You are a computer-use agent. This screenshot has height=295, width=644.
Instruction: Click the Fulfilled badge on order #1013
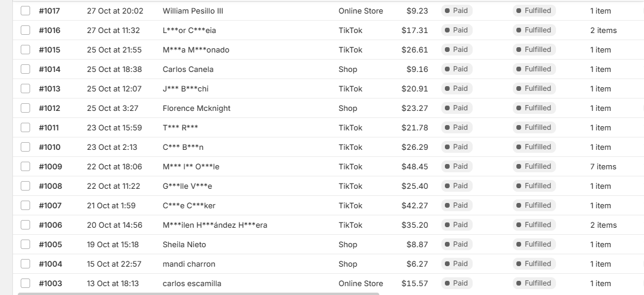coord(534,88)
